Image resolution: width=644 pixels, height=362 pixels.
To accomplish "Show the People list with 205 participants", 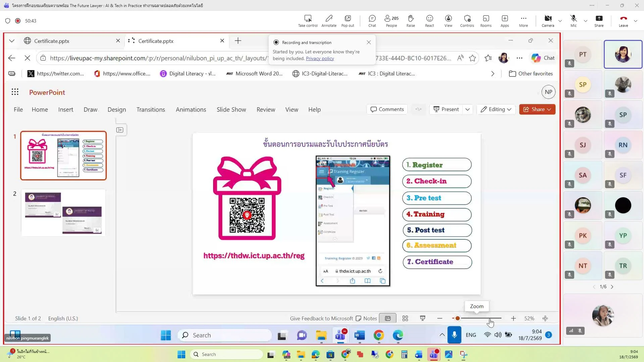I will (391, 21).
